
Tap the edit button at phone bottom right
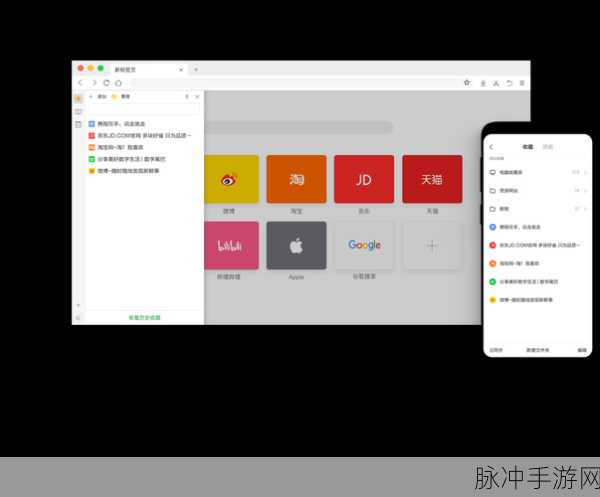[x=582, y=350]
